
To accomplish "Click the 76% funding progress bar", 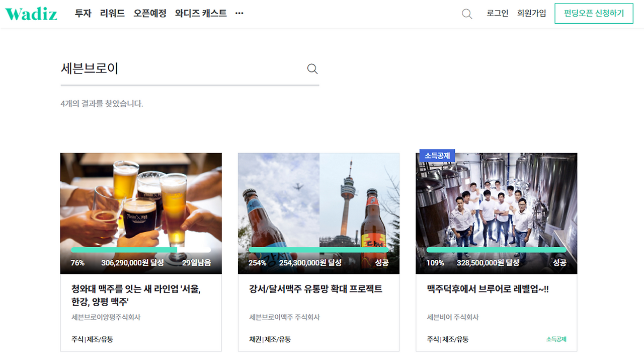I will point(141,250).
